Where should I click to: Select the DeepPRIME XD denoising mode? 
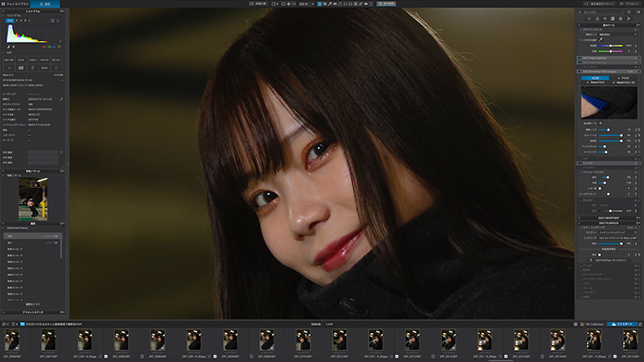623,83
